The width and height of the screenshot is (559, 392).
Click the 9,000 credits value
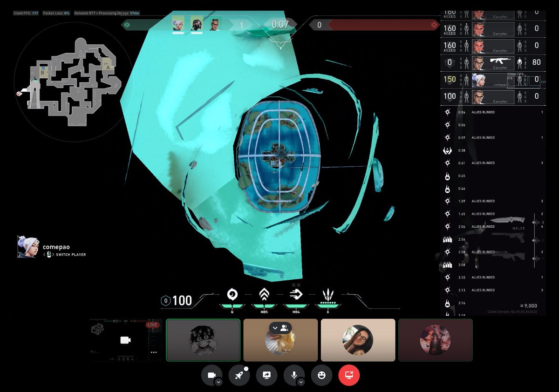click(x=528, y=306)
